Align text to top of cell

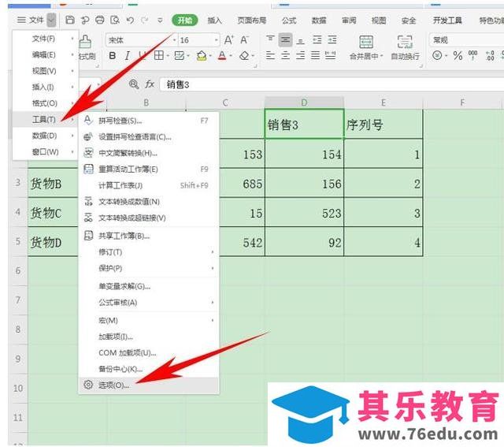click(270, 39)
